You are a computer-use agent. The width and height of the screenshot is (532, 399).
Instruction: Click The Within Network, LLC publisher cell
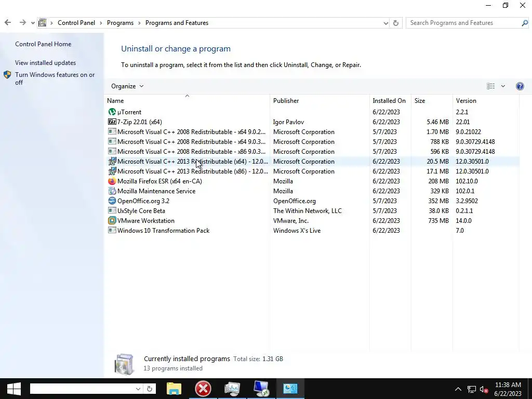pyautogui.click(x=308, y=211)
